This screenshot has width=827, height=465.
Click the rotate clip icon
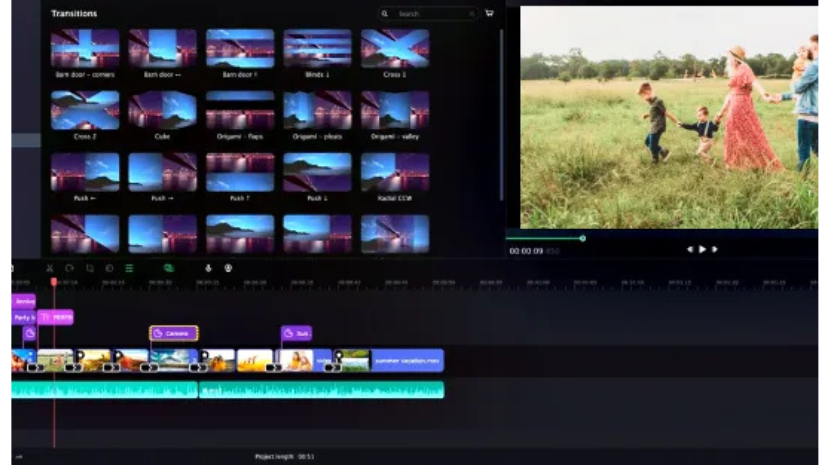(69, 268)
